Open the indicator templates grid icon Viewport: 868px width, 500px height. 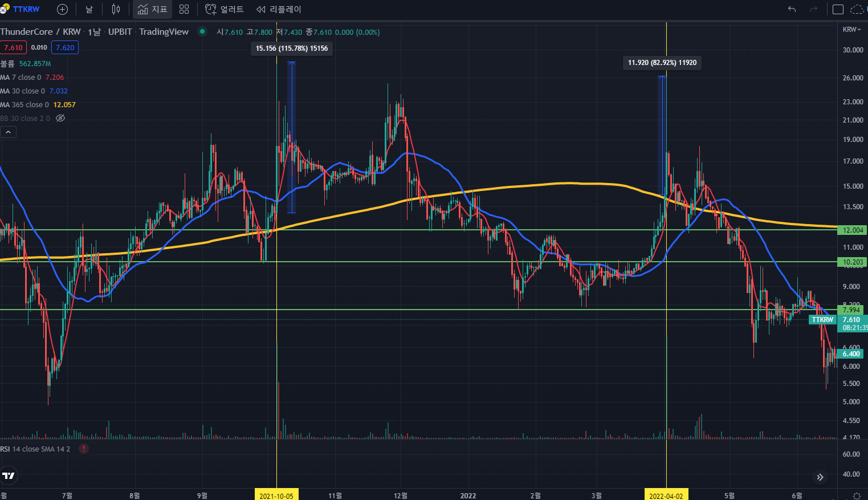(x=184, y=9)
